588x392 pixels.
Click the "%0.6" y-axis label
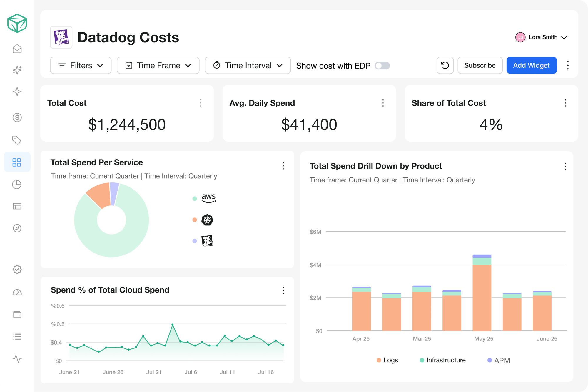[x=58, y=306]
